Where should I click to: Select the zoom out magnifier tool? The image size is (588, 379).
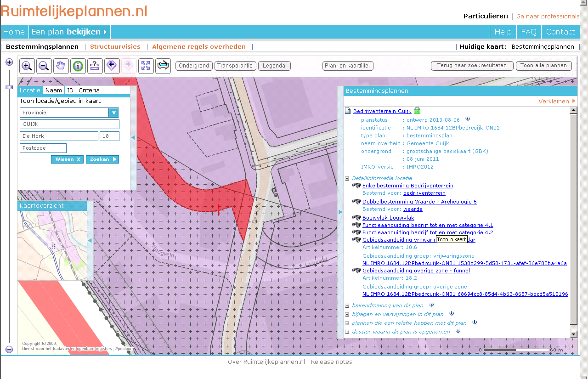click(x=44, y=66)
